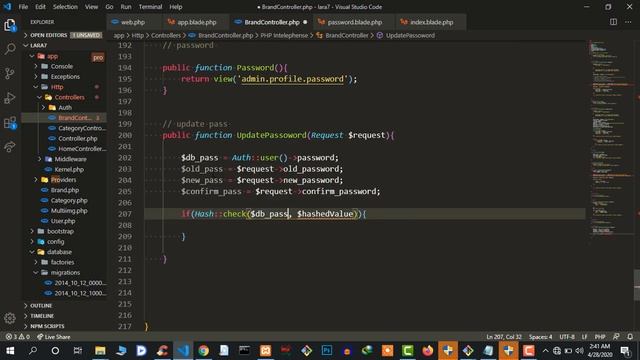640x360 pixels.
Task: Open the Help menu
Action: coord(176,7)
